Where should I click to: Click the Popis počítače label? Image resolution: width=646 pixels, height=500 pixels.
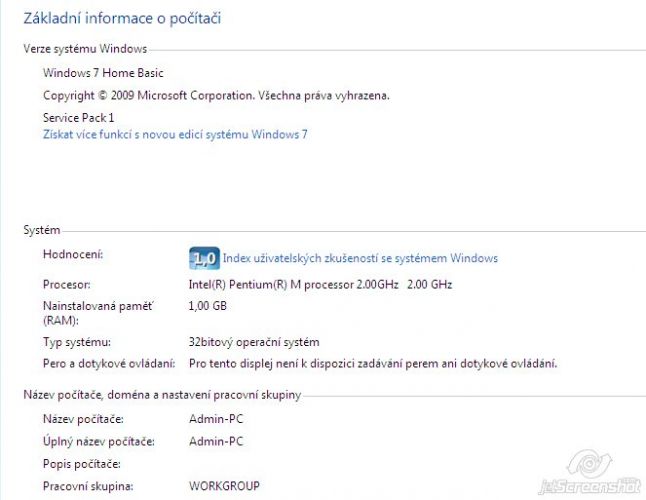(x=82, y=464)
